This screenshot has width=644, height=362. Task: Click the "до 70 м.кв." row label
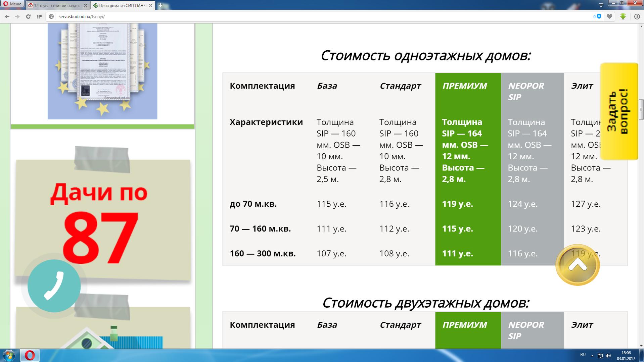point(253,204)
